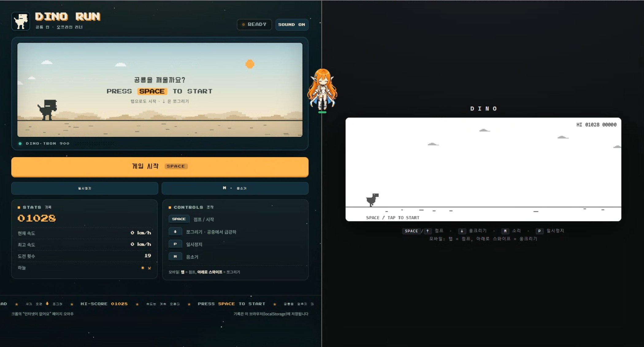This screenshot has width=644, height=347.
Task: Click the SPACE key hint under DINO game
Action: [411, 231]
